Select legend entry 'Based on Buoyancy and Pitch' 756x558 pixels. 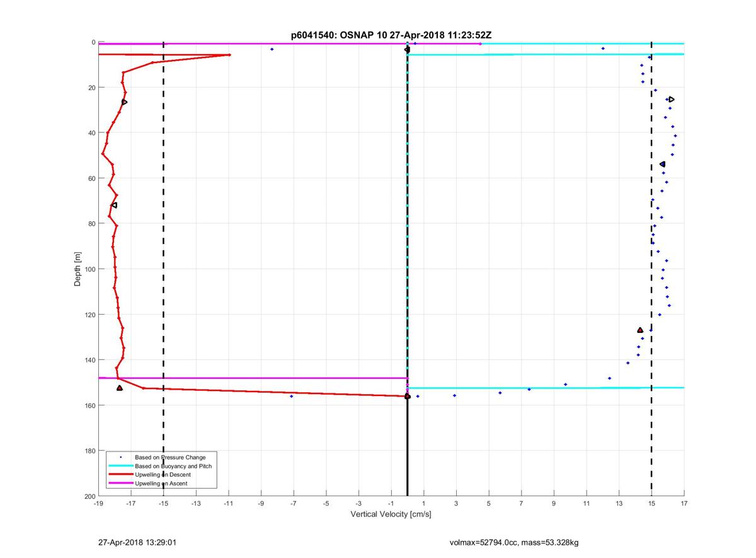pyautogui.click(x=173, y=466)
